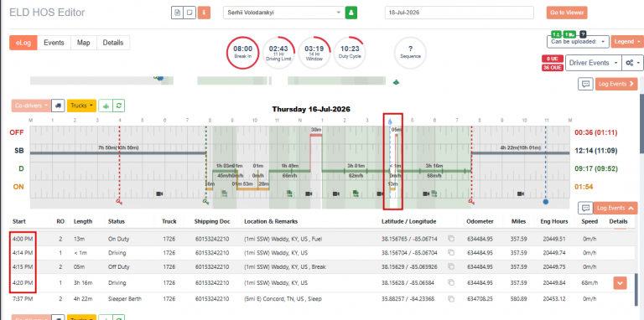Click the red 36 OUE badge
644x320 pixels.
coord(552,68)
